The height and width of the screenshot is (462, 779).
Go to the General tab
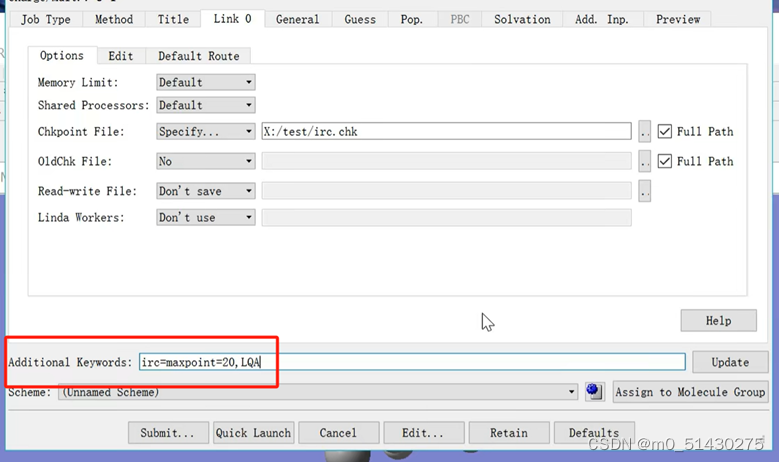pyautogui.click(x=297, y=19)
